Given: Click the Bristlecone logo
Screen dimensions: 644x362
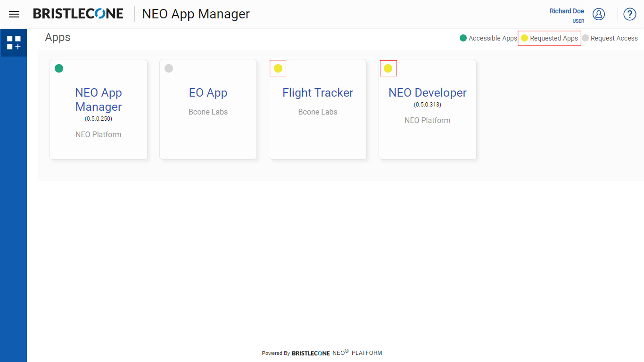Looking at the screenshot, I should pyautogui.click(x=78, y=14).
